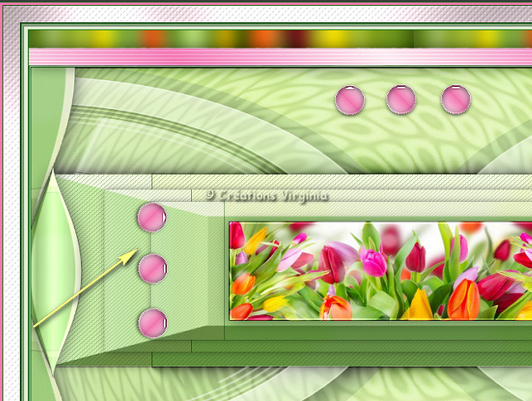Click the leftmost pink bead in horizontal row

tap(350, 100)
